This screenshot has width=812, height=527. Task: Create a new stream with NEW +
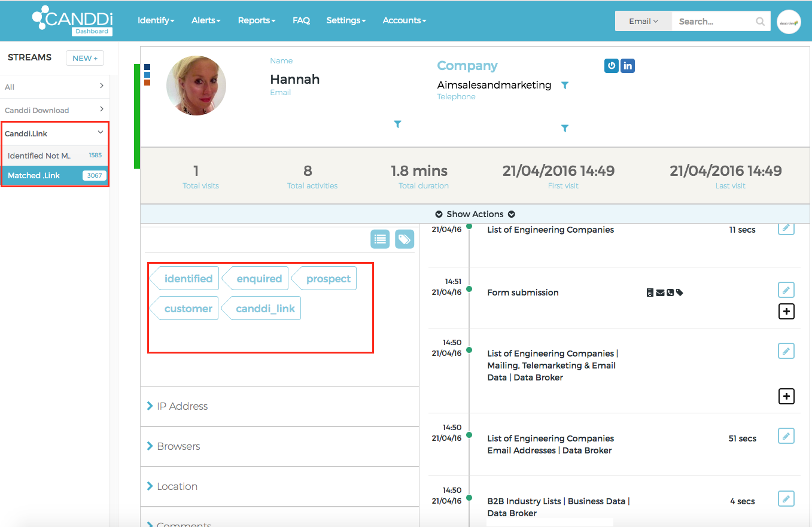click(x=85, y=58)
